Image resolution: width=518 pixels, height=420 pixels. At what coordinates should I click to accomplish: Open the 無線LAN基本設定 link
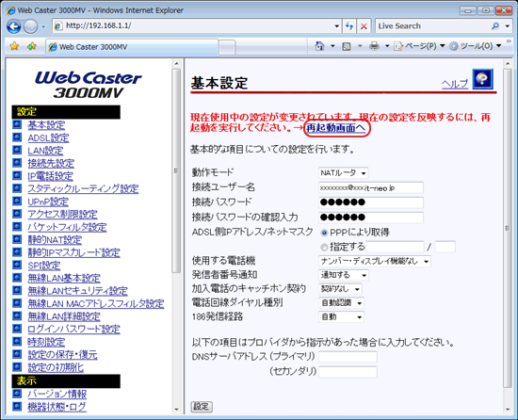pyautogui.click(x=64, y=278)
